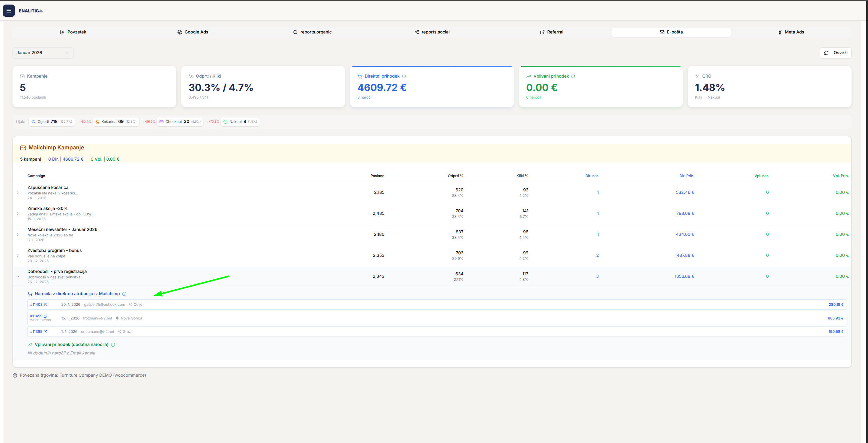This screenshot has height=443, width=868.
Task: Collapse the Dobrodošli - prva registracija row
Action: point(18,277)
